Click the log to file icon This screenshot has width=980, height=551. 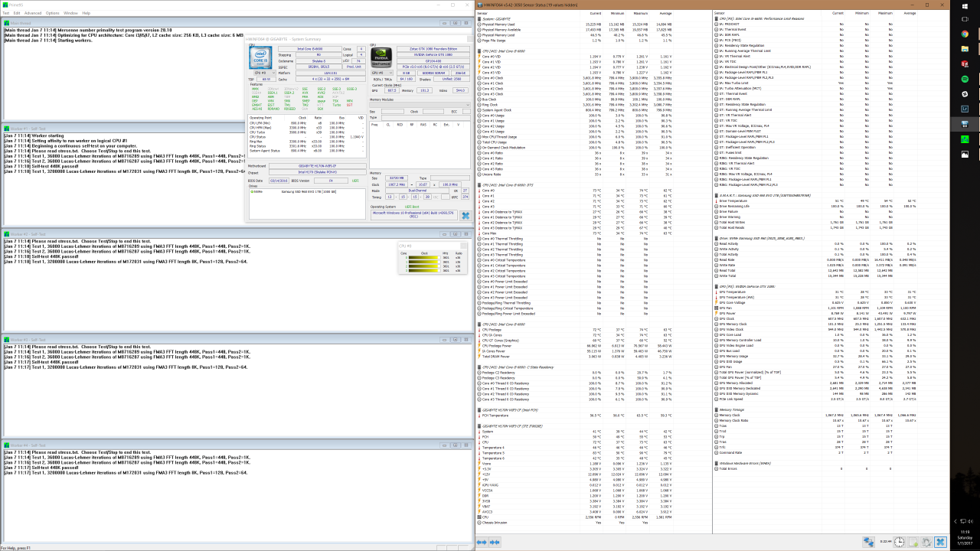tap(913, 542)
